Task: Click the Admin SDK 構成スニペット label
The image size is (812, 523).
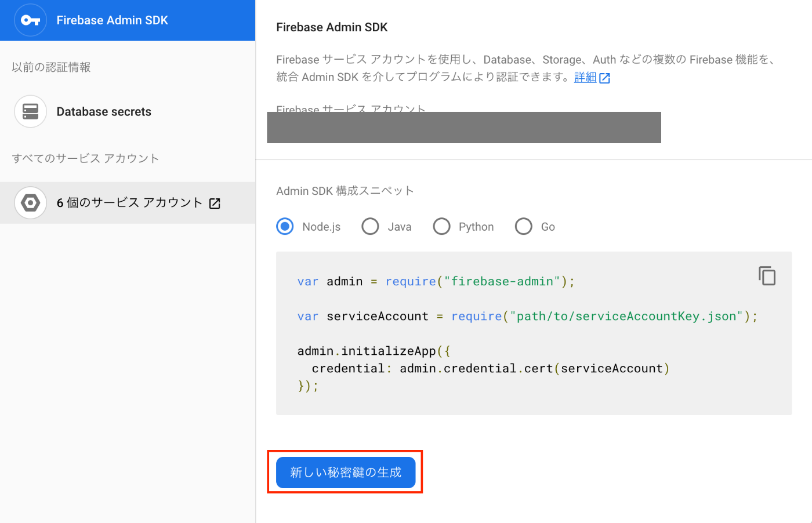Action: click(345, 191)
